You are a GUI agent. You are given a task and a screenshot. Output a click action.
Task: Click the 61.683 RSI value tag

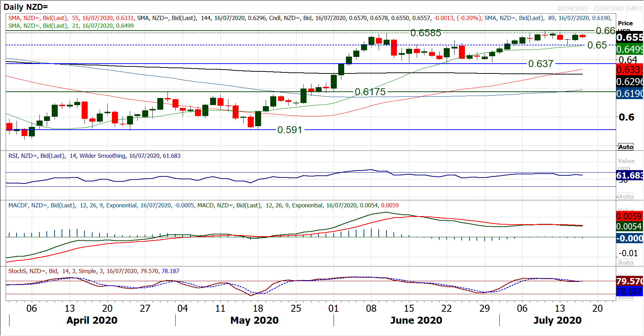coord(630,175)
